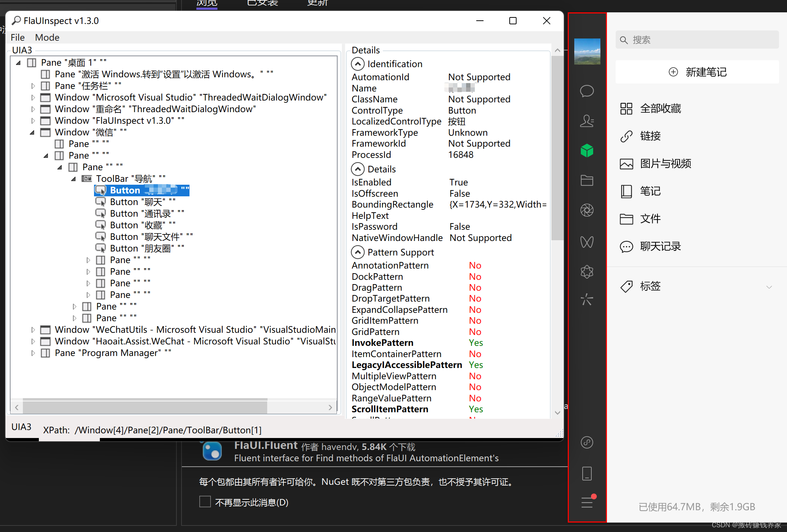Open the star-flower icon in WeChat sidebar

pyautogui.click(x=587, y=271)
